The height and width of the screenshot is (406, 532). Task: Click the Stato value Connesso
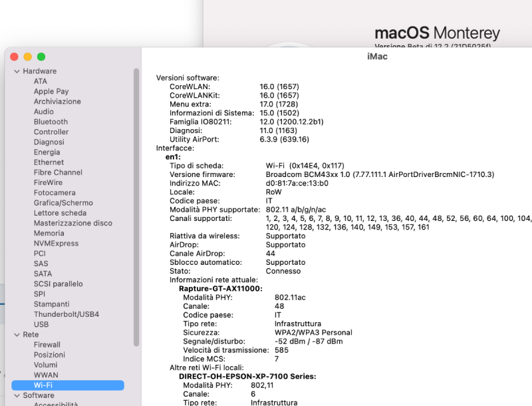(283, 272)
